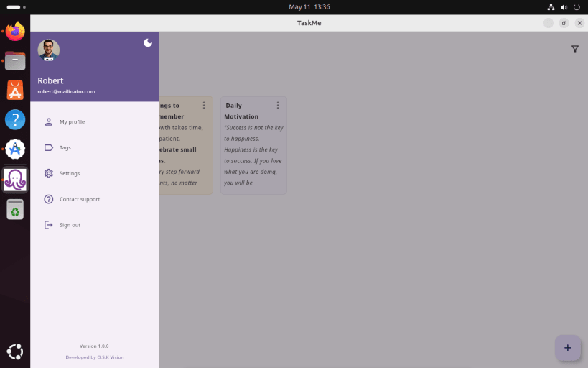This screenshot has height=368, width=588.
Task: Open the filter funnel icon
Action: (575, 49)
